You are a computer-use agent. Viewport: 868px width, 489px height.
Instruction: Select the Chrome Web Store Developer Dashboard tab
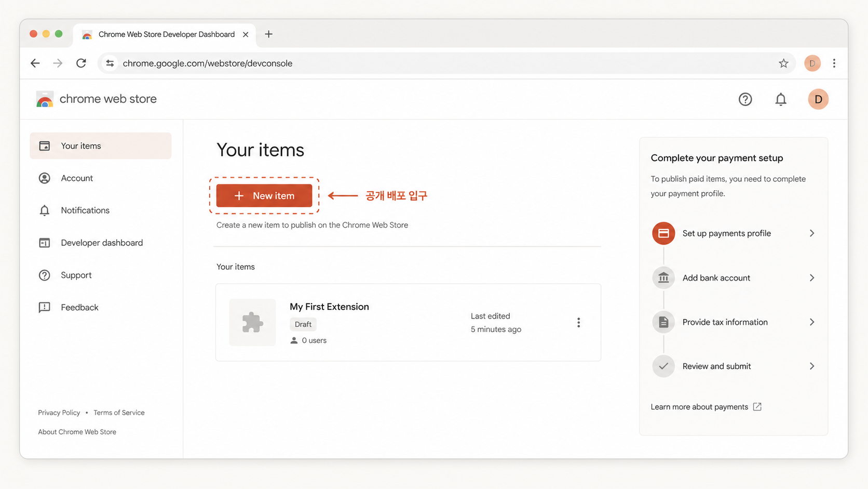[x=165, y=34]
